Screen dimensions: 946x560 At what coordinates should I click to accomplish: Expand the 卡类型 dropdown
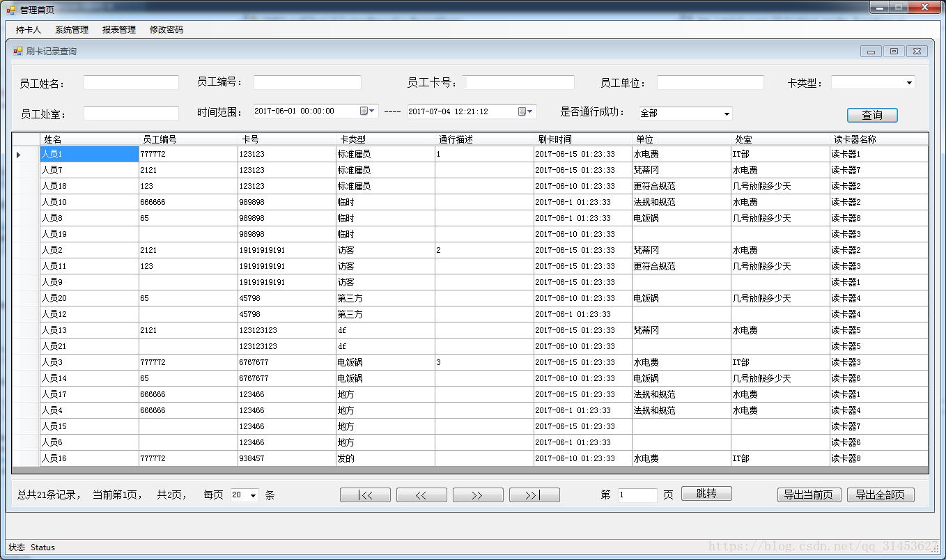point(909,83)
